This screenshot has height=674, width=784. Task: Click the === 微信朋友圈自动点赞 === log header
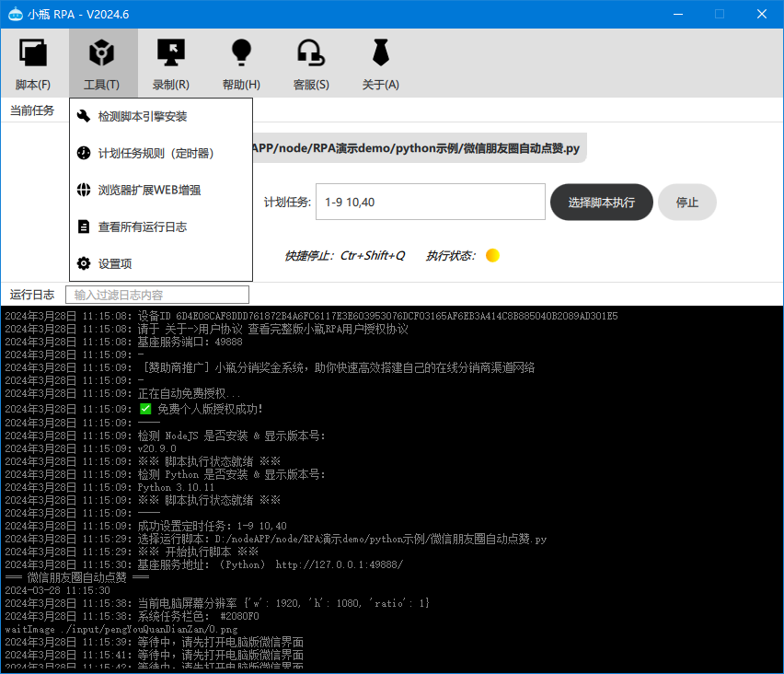[77, 578]
